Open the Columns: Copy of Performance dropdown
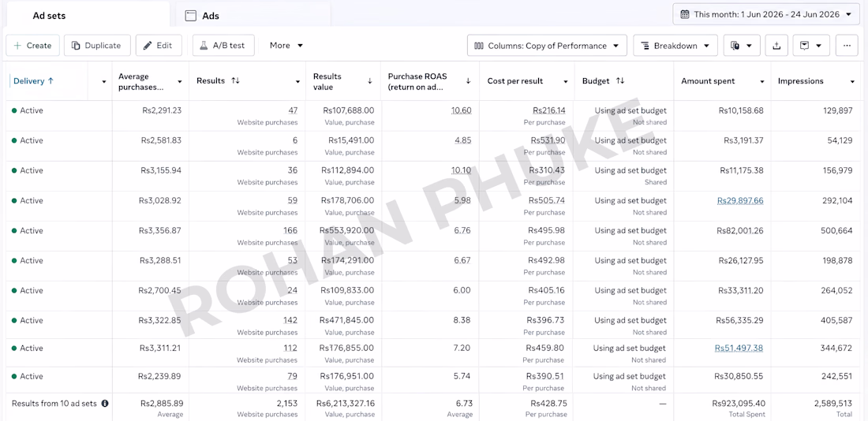This screenshot has height=421, width=868. pyautogui.click(x=547, y=46)
